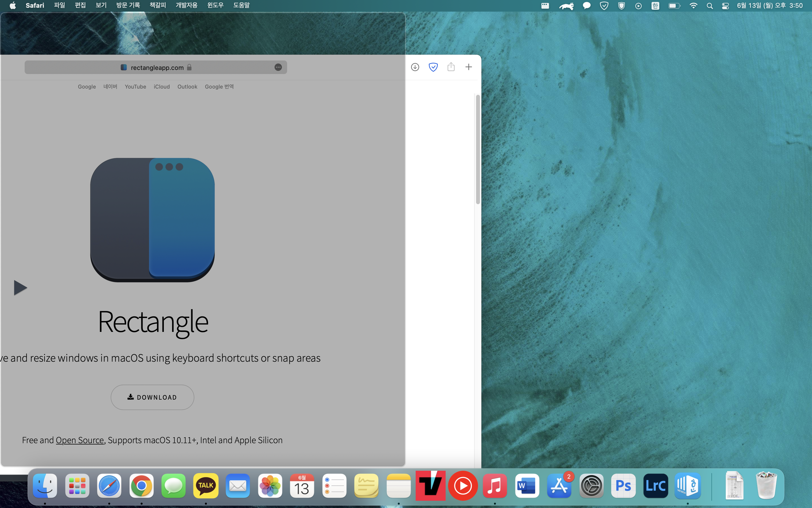Open the Google 번역 bookmark
The image size is (812, 508).
pos(219,87)
